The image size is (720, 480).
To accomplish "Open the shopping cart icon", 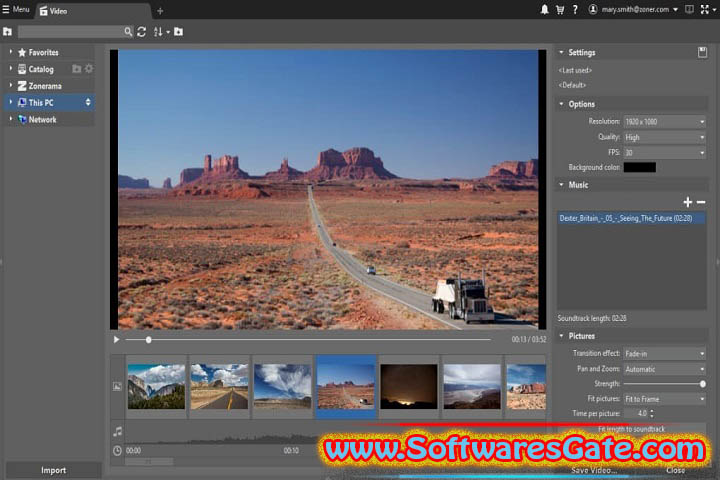I will tap(560, 10).
